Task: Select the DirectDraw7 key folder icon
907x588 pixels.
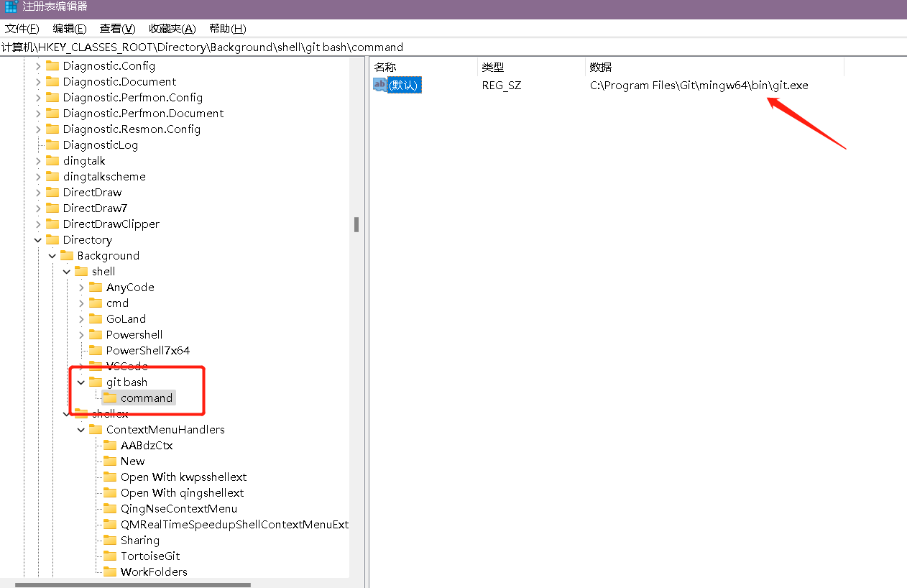Action: point(52,208)
